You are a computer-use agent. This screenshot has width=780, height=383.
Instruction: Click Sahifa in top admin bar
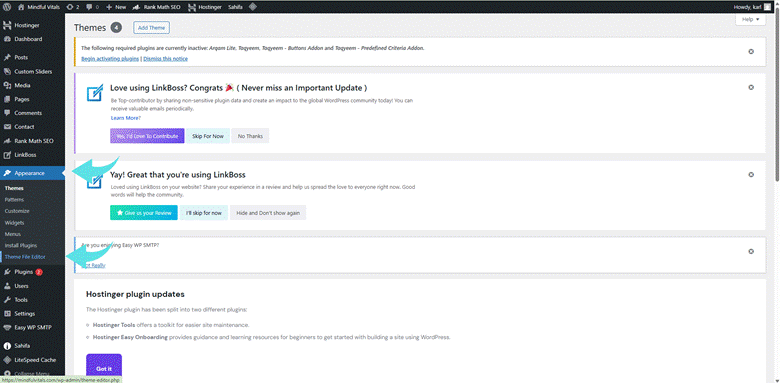pyautogui.click(x=236, y=7)
